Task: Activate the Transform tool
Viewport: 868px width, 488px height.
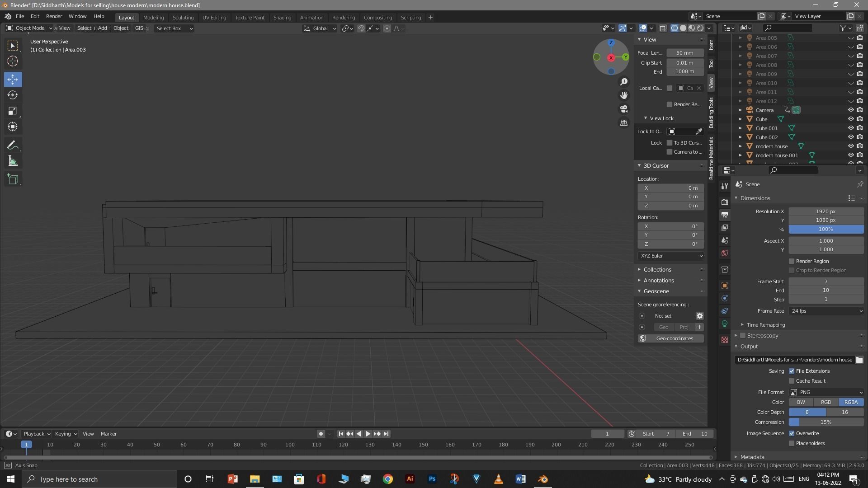Action: click(13, 127)
